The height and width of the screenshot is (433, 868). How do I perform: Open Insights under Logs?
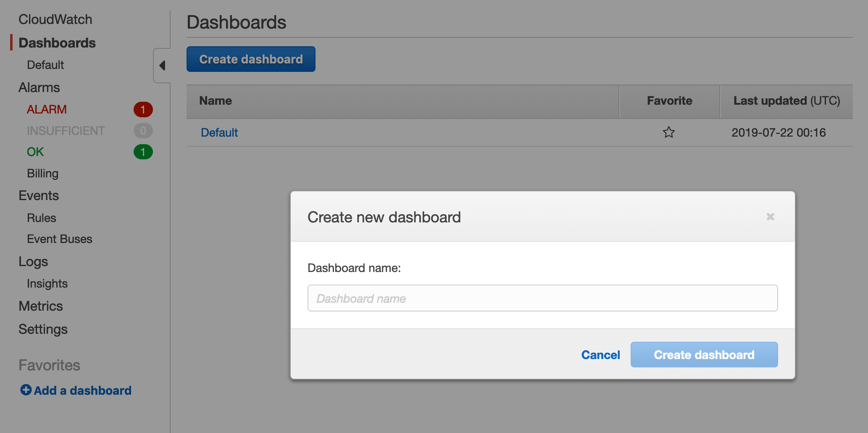coord(47,283)
